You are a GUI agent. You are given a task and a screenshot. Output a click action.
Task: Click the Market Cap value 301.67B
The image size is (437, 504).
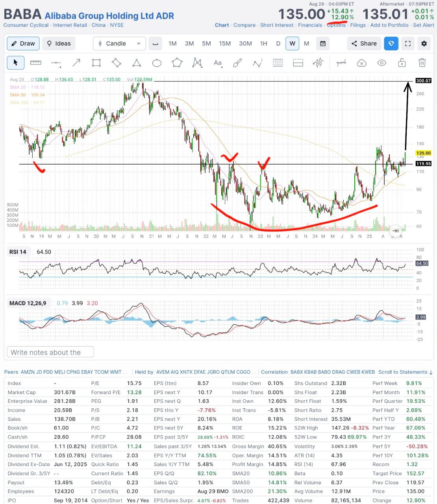pyautogui.click(x=65, y=393)
